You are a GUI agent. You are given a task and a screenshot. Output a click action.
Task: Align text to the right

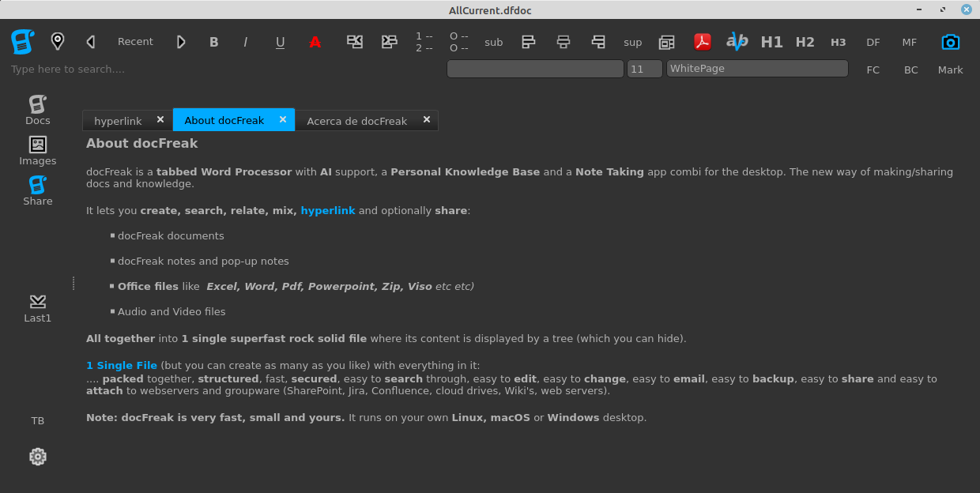pyautogui.click(x=598, y=42)
